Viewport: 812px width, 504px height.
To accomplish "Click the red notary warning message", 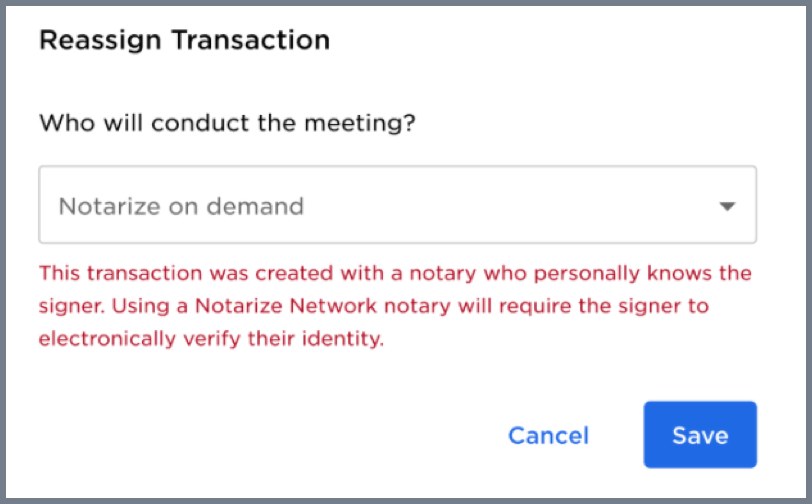I will (x=395, y=306).
